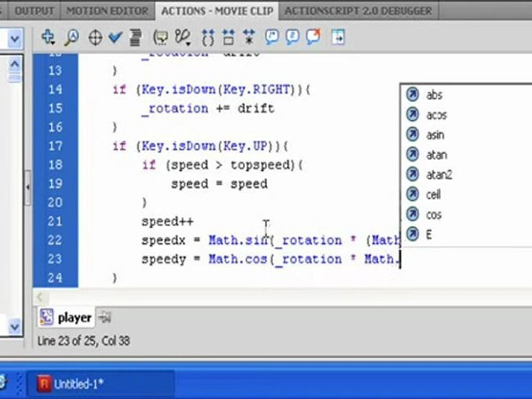
Task: Apply block comment using the toolbar icon
Action: [272, 37]
